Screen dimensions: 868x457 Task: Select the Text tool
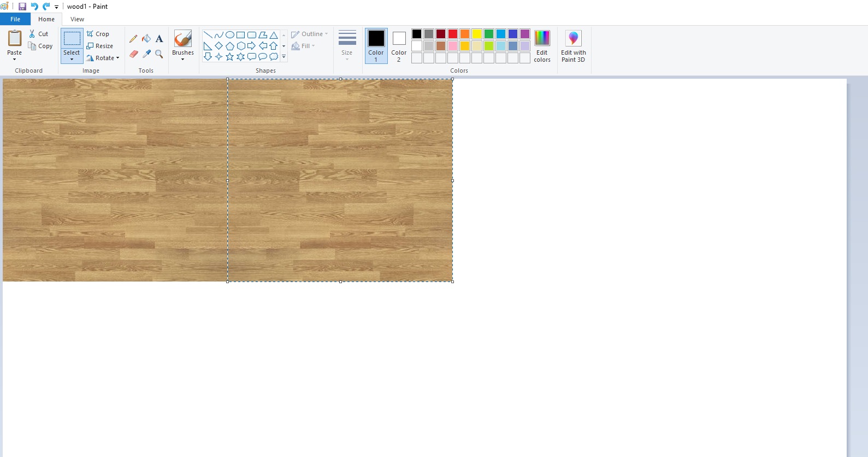coord(160,39)
